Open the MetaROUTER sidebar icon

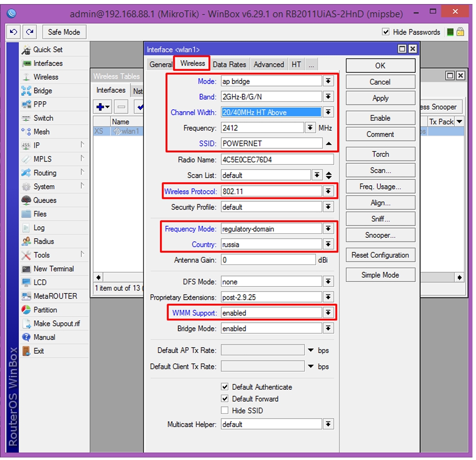tap(26, 296)
